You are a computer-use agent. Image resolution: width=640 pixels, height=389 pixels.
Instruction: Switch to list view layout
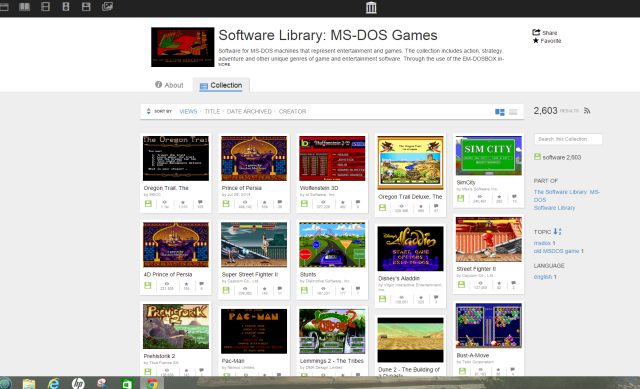tap(513, 112)
